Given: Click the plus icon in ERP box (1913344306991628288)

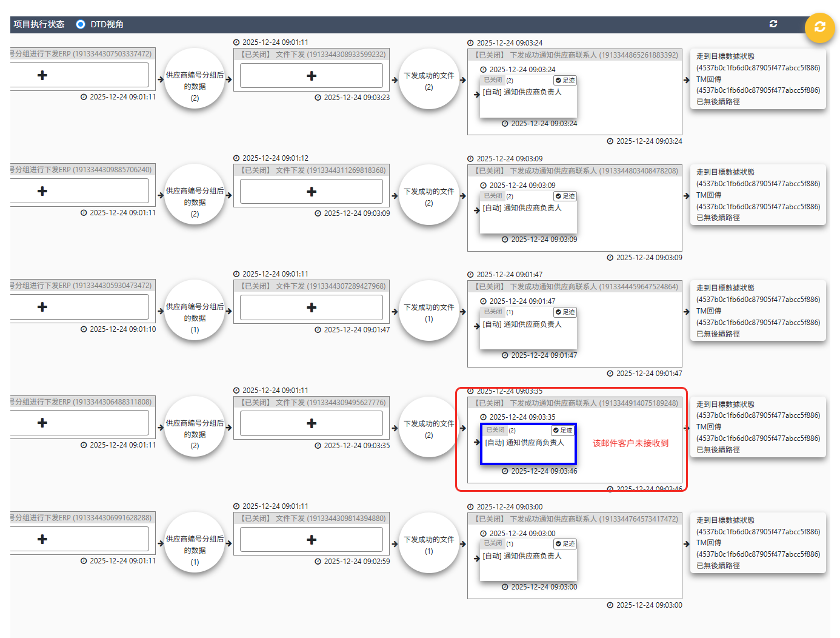Looking at the screenshot, I should 42,539.
